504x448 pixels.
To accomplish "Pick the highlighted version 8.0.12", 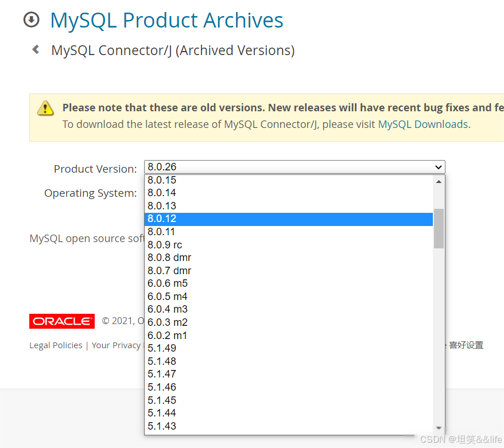I will click(289, 219).
